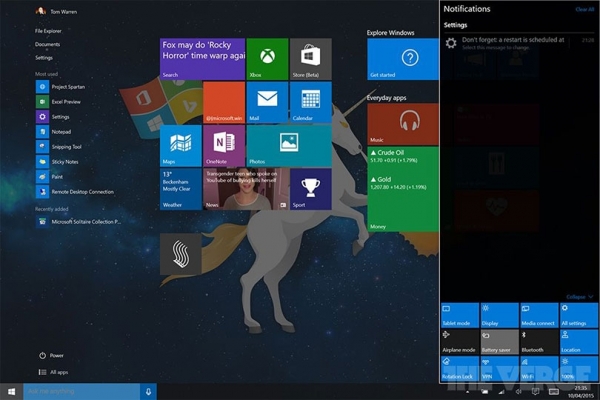Toggle Location quick action
The height and width of the screenshot is (400, 600).
coord(579,342)
